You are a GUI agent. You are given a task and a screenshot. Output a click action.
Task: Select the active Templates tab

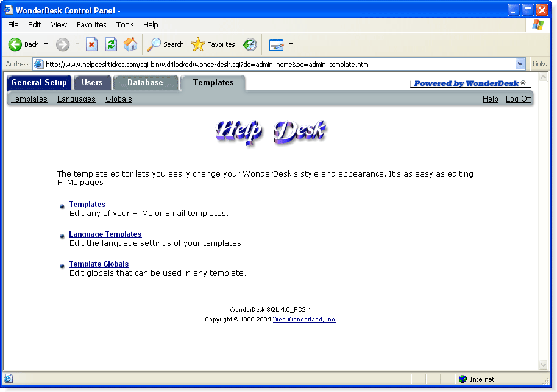click(213, 83)
